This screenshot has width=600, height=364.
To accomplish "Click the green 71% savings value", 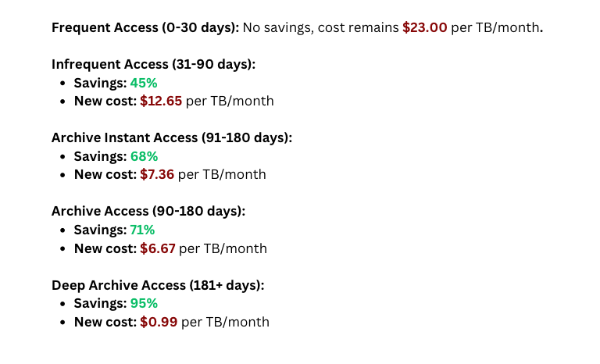I will (142, 230).
